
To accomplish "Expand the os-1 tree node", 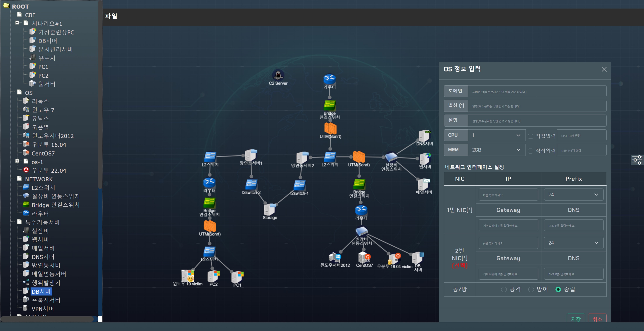I will [x=17, y=161].
